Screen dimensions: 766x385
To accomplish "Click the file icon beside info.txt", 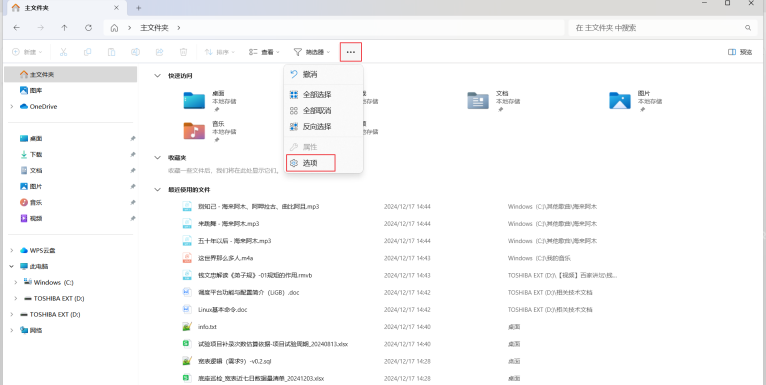I will click(187, 327).
